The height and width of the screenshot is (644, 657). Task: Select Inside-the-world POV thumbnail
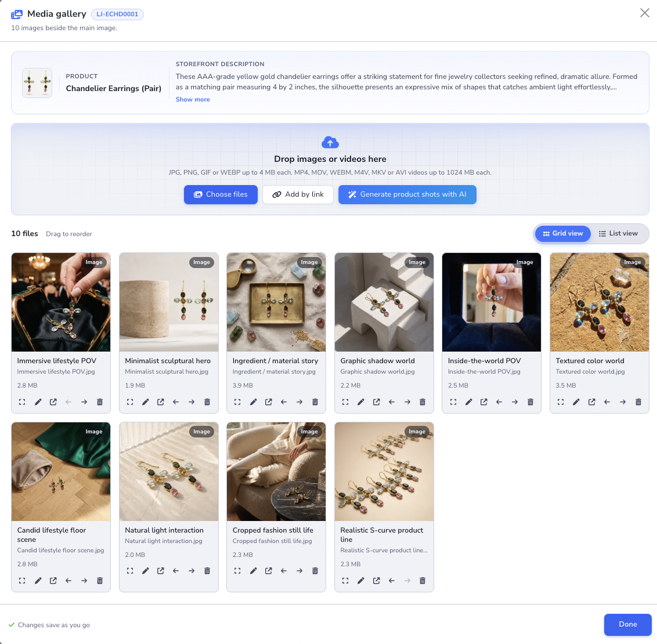(492, 302)
